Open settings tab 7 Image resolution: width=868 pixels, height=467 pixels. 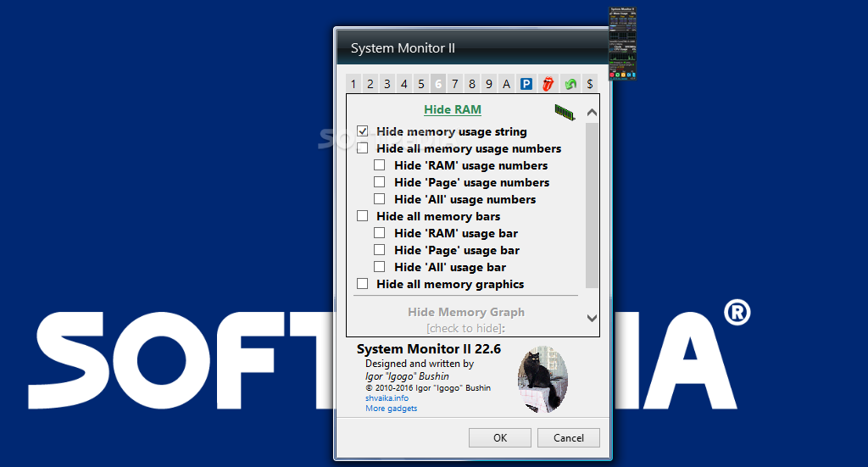(x=455, y=84)
